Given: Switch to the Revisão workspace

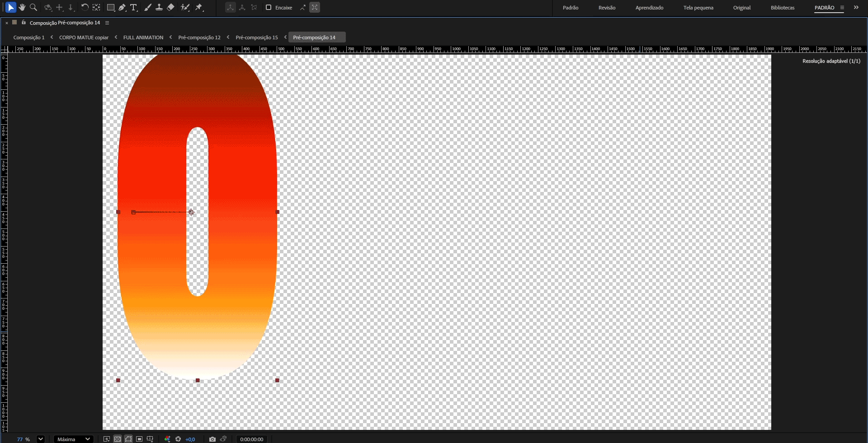Looking at the screenshot, I should pos(607,8).
